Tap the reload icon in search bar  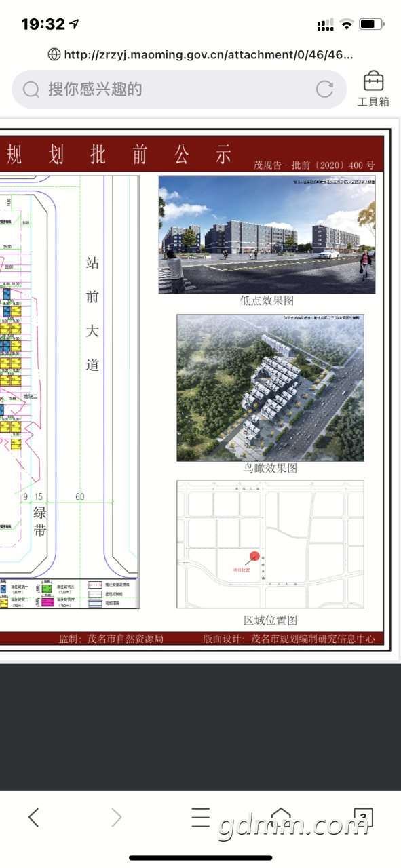coord(325,89)
